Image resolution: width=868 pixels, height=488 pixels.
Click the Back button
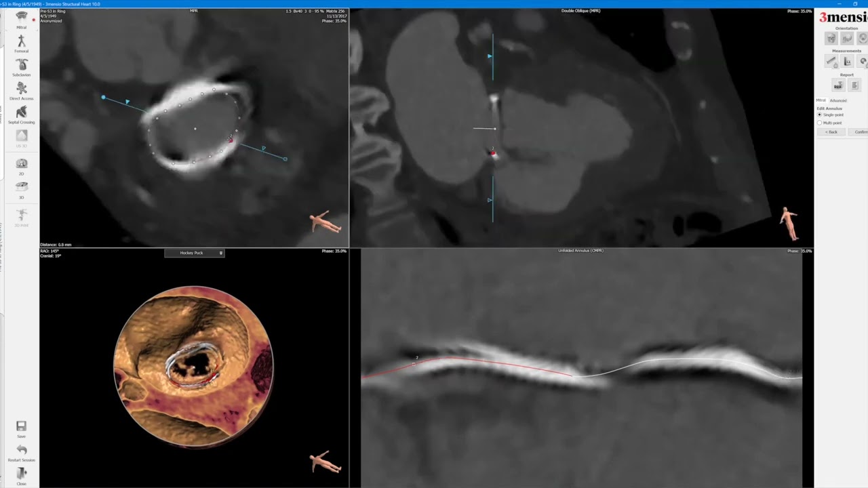click(831, 132)
